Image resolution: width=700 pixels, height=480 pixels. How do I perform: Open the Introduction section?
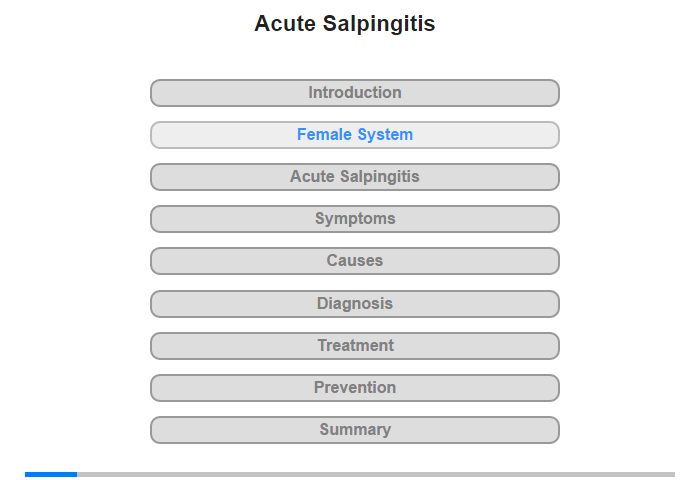355,93
